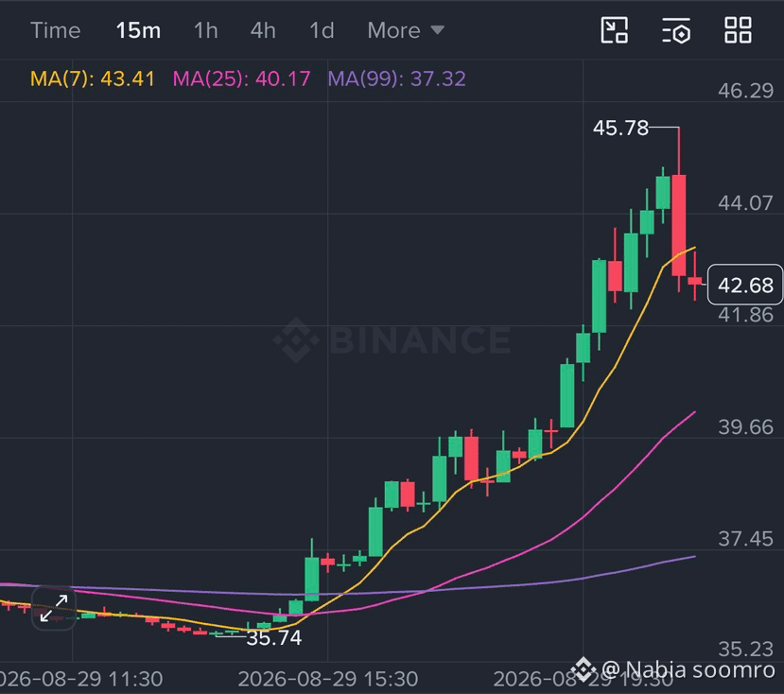Screen dimensions: 784x694
Task: Tap the 35.23 price axis label
Action: coord(745,649)
